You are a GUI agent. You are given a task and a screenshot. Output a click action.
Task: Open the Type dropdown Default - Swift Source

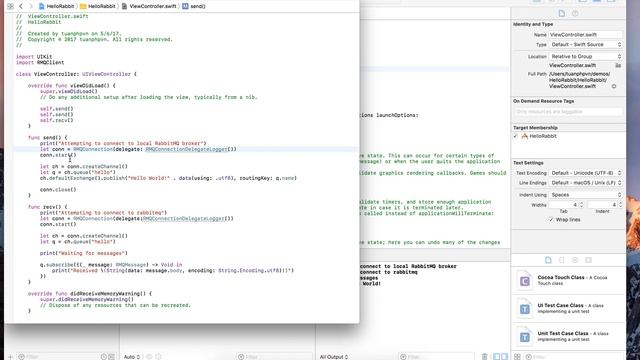point(586,44)
